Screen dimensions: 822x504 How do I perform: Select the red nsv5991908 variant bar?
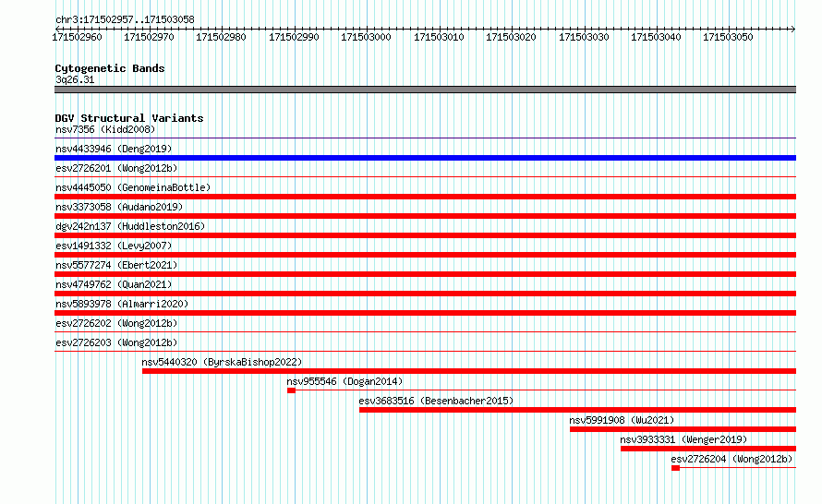(x=683, y=429)
